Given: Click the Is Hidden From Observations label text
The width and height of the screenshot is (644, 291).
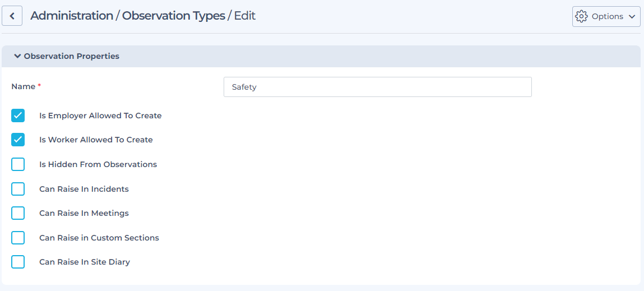Looking at the screenshot, I should (98, 164).
